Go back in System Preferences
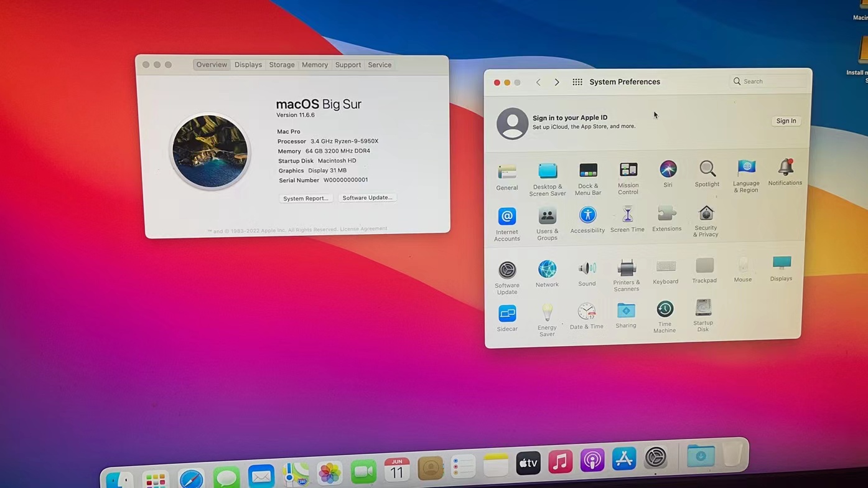Viewport: 868px width, 488px height. point(538,82)
